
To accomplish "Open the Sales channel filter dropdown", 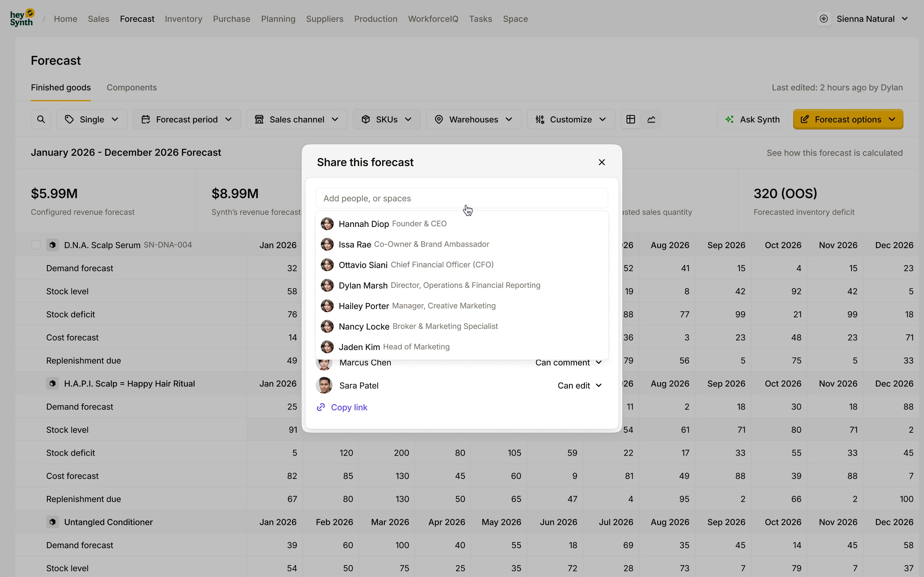I will point(297,119).
